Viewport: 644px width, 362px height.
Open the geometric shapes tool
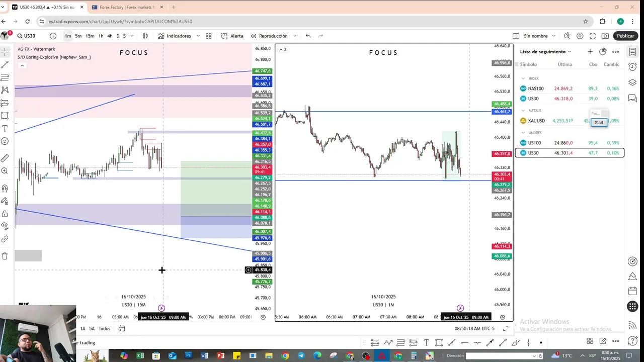pyautogui.click(x=5, y=116)
